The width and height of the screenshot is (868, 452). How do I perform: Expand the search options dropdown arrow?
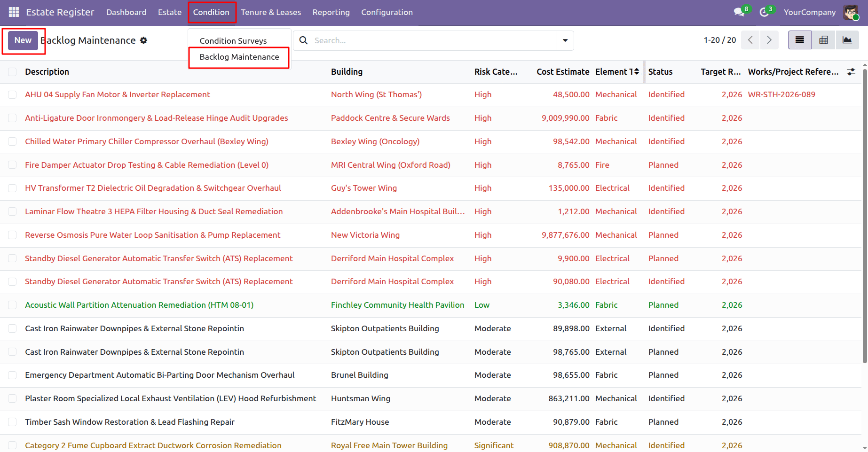click(565, 40)
